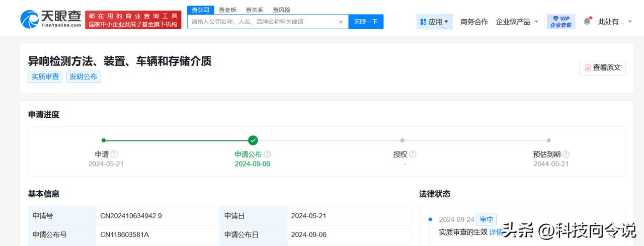The image size is (644, 246).
Task: Click the 申请公布日 value 2024-09-06 in table
Action: 308,234
